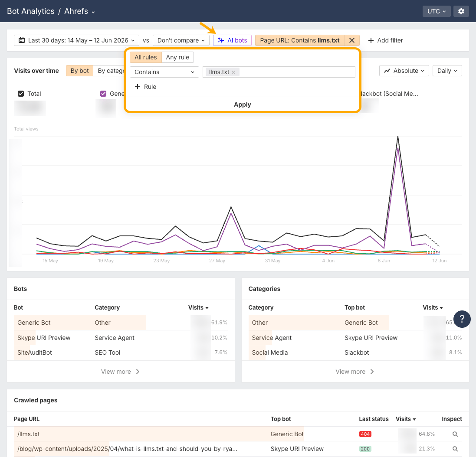Open the /blog/wp-content llms.txt page URL
476x457 pixels.
point(127,448)
